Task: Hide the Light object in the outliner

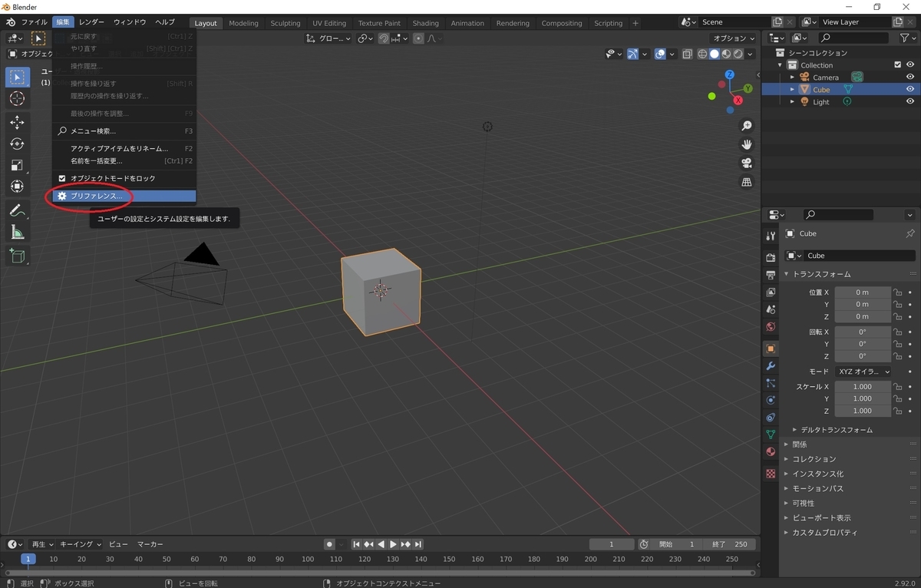Action: point(910,102)
